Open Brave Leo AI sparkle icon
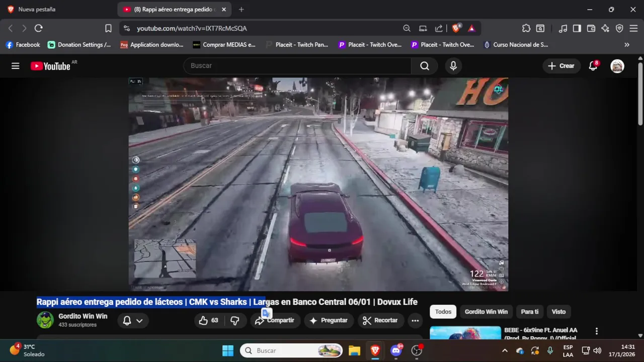 (x=605, y=29)
